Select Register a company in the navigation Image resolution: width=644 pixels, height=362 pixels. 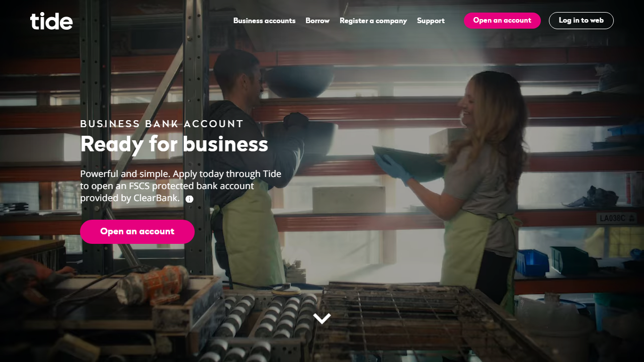point(373,21)
